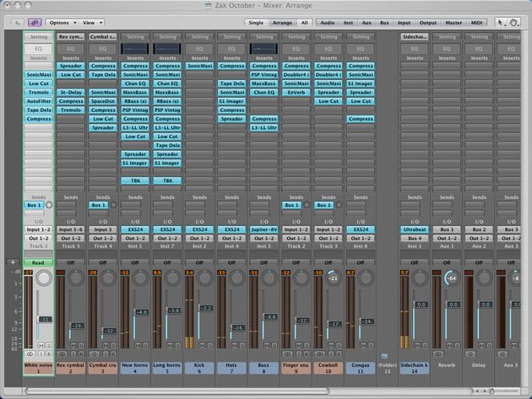532x399 pixels.
Task: Click the Reverb channel pan knob showing -64
Action: (x=453, y=278)
